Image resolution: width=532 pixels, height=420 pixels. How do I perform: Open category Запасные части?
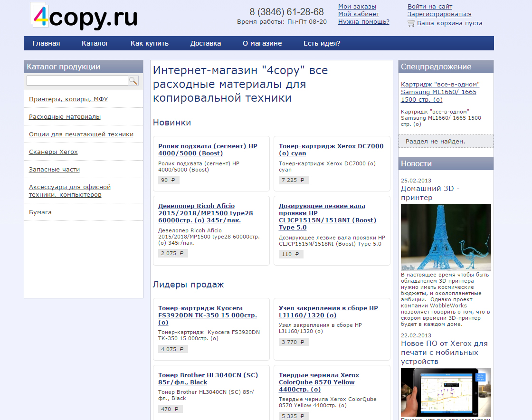(54, 169)
